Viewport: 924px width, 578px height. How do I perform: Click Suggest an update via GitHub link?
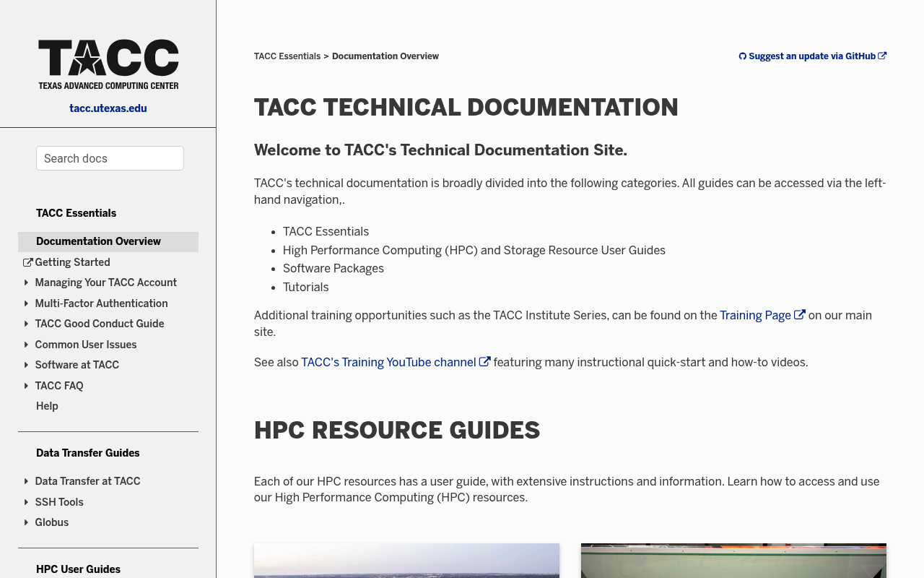coord(812,56)
